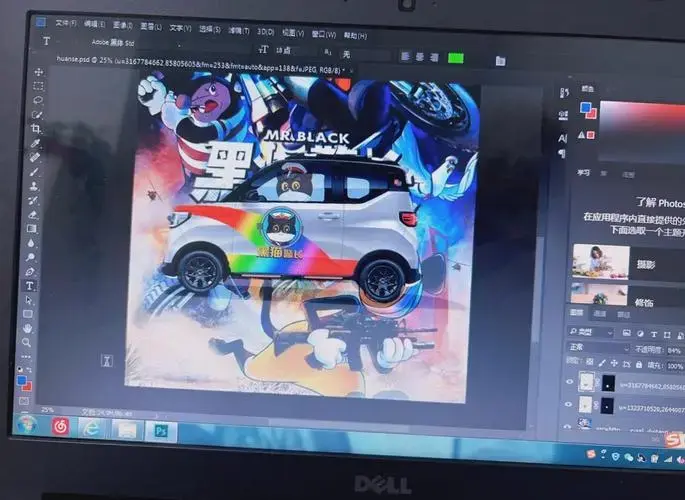Select the Hand tool
685x500 pixels.
tap(28, 328)
